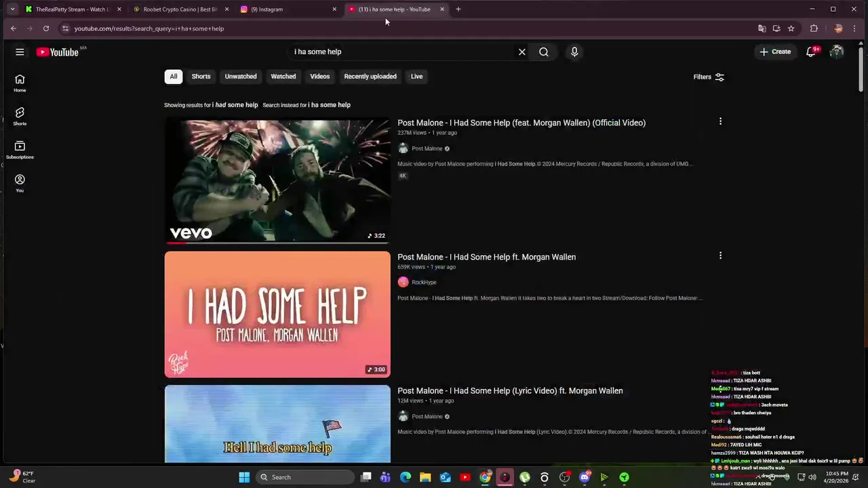Image resolution: width=868 pixels, height=488 pixels.
Task: Open the Chrome profile avatar
Action: (838, 28)
